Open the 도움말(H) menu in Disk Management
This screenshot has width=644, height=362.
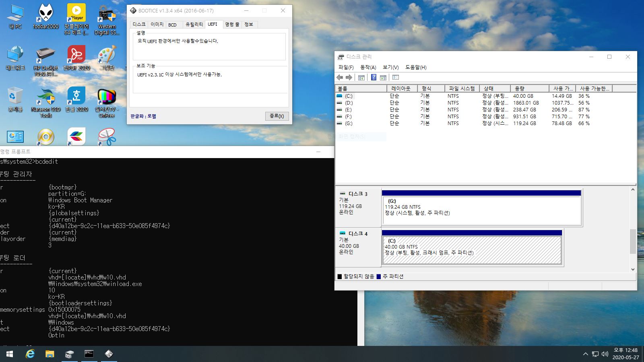pyautogui.click(x=416, y=67)
